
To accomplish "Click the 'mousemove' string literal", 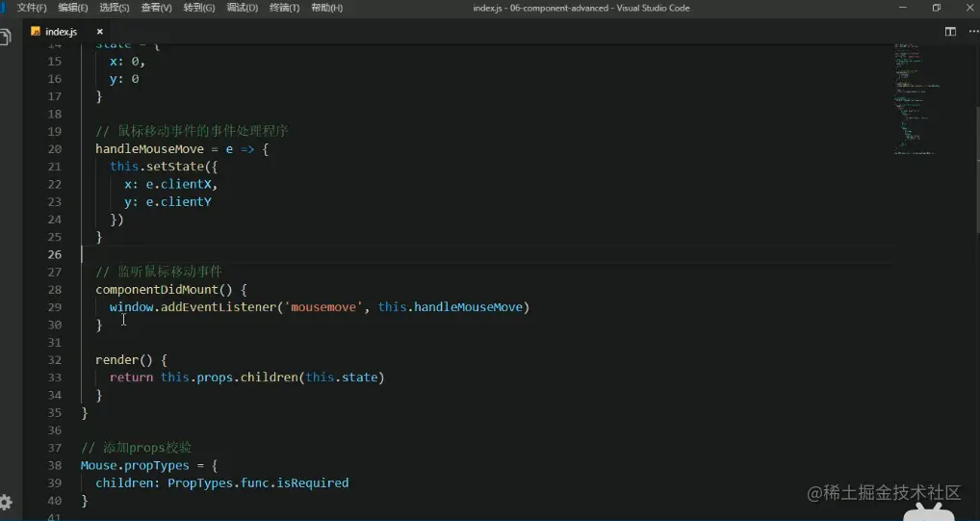I will click(322, 307).
